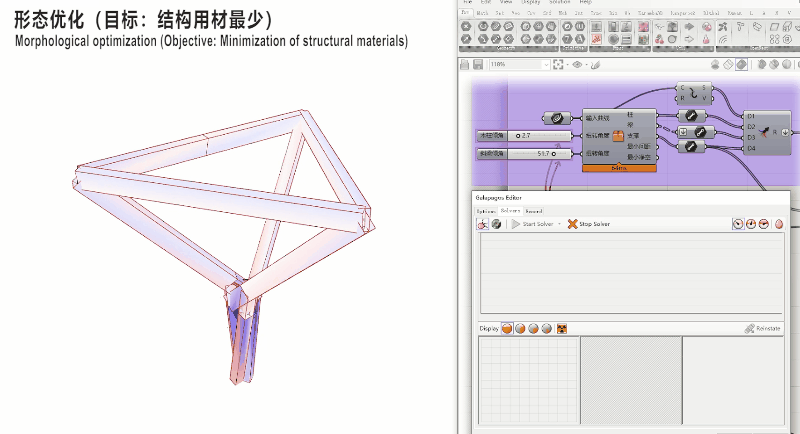
Task: Expand the eye icon dropdown arrow
Action: 586,65
